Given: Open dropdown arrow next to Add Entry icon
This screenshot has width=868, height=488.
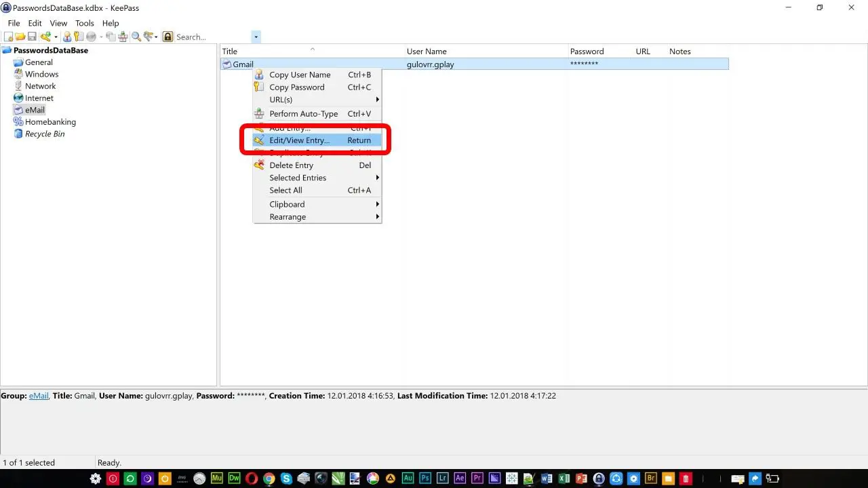Looking at the screenshot, I should (56, 37).
